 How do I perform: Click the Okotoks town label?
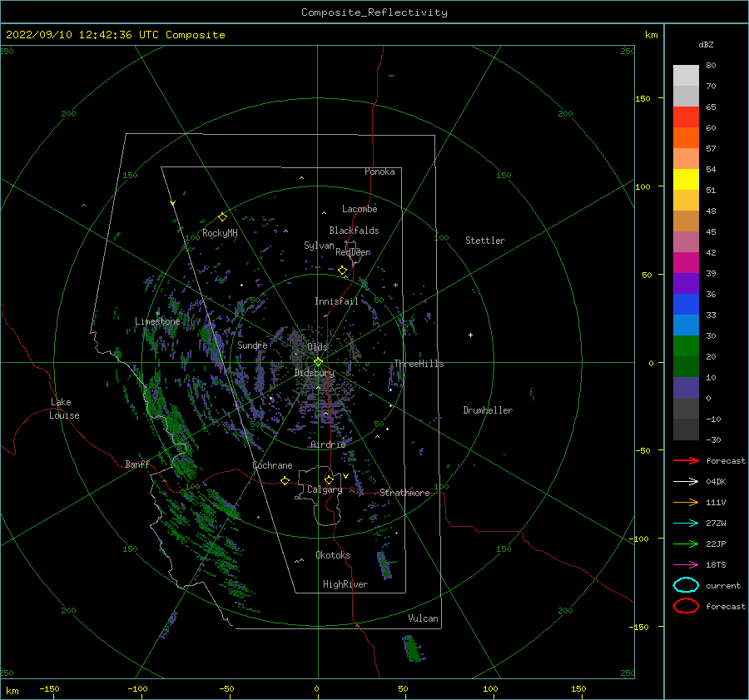(333, 554)
